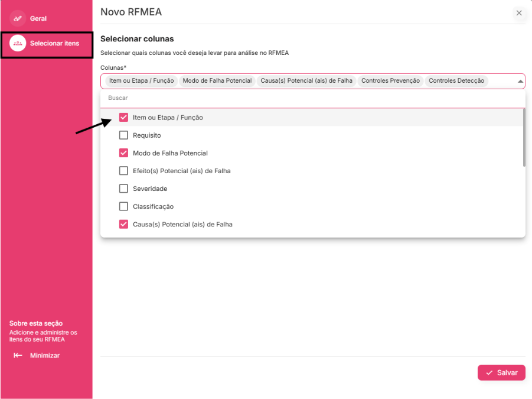Collapse the Colunas dropdown arrow
Image resolution: width=532 pixels, height=399 pixels.
520,81
